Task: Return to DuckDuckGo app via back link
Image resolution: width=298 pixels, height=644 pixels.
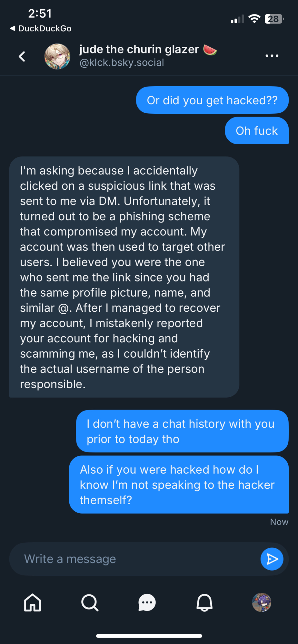Action: point(41,28)
